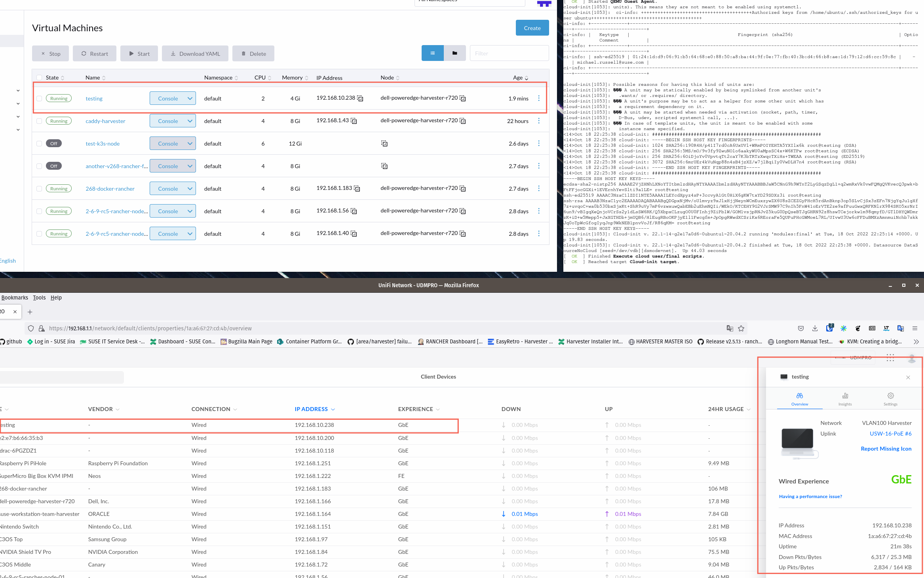Open the Firefox application hamburger menu

(915, 328)
